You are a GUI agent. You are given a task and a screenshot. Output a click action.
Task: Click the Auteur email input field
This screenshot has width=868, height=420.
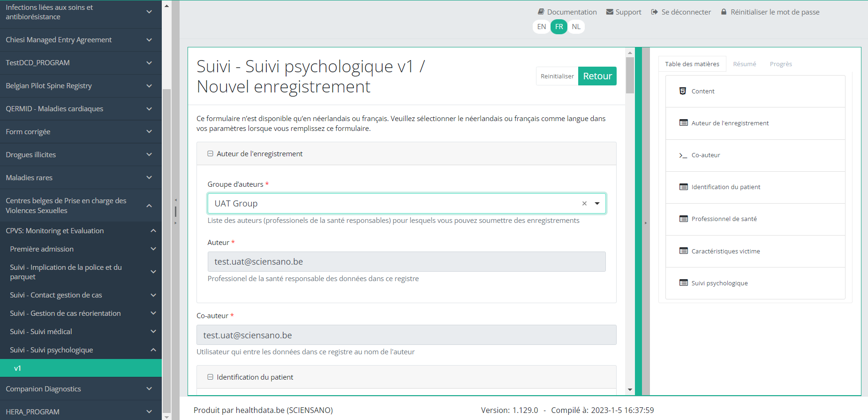click(406, 262)
